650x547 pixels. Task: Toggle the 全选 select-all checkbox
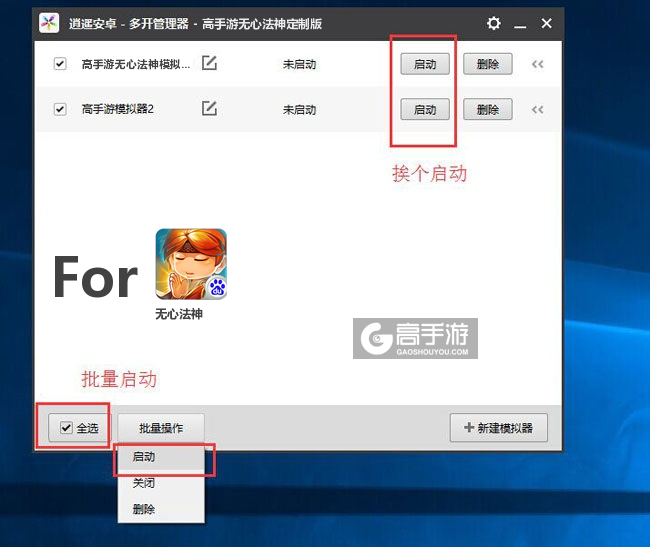67,427
